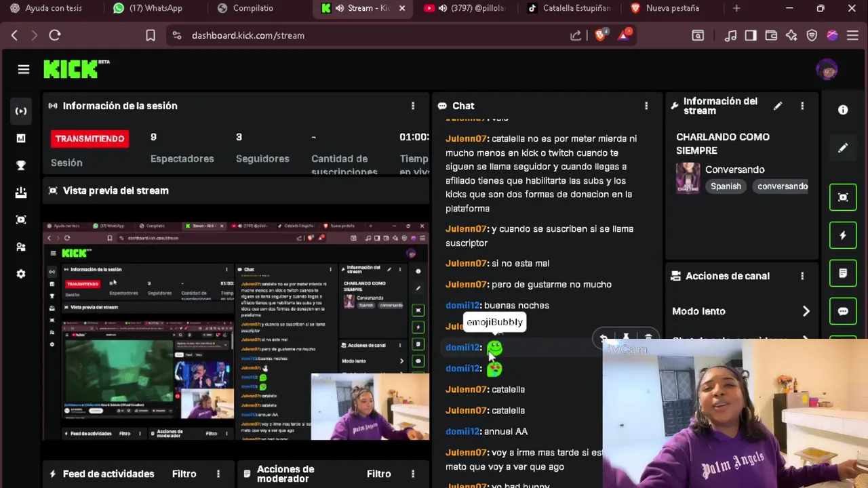The image size is (868, 488).
Task: Go back to previous page
Action: (14, 35)
